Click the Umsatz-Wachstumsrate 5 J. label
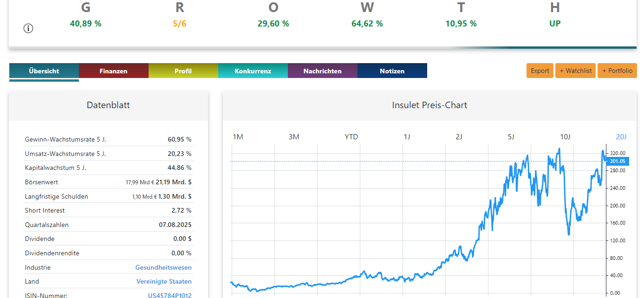The height and width of the screenshot is (298, 644). 65,154
